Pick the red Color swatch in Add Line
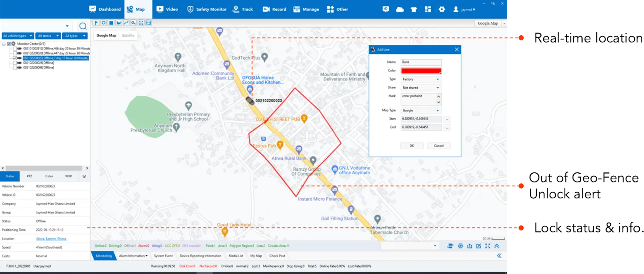The width and height of the screenshot is (644, 274). pos(421,71)
